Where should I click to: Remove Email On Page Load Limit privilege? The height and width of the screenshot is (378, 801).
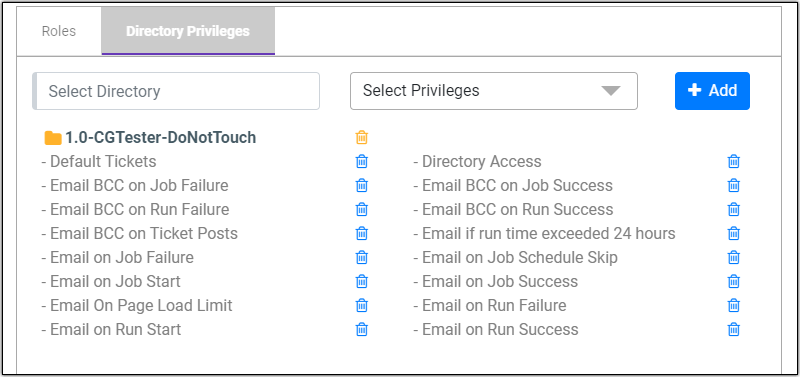[362, 305]
